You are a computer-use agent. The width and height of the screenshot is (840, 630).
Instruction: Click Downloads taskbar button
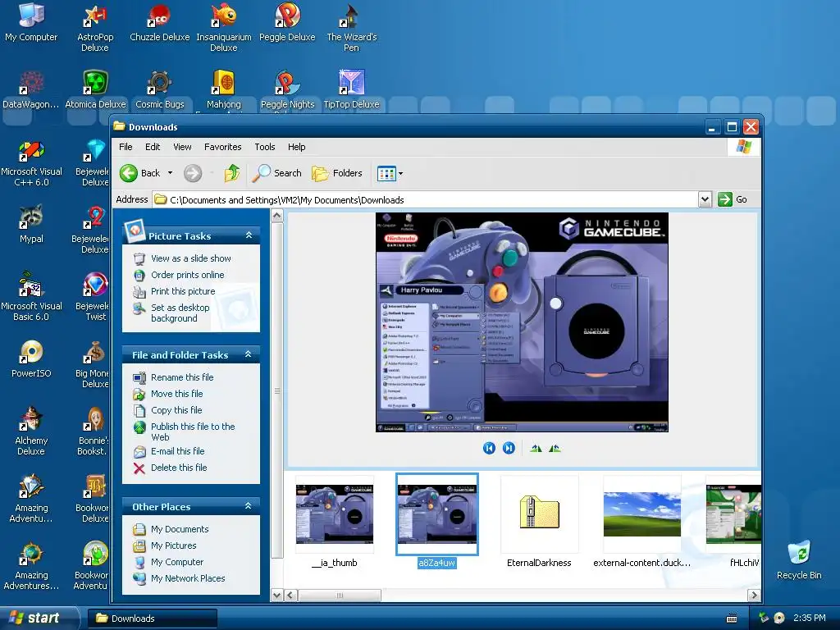(153, 619)
